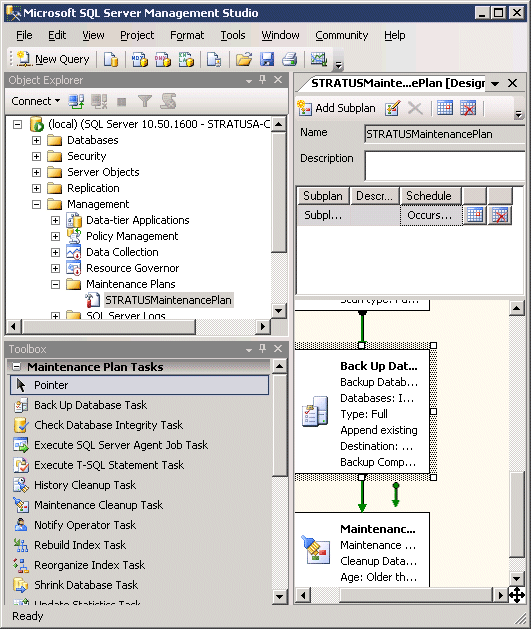Image resolution: width=531 pixels, height=629 pixels.
Task: Click the Open File folder icon
Action: (x=244, y=59)
